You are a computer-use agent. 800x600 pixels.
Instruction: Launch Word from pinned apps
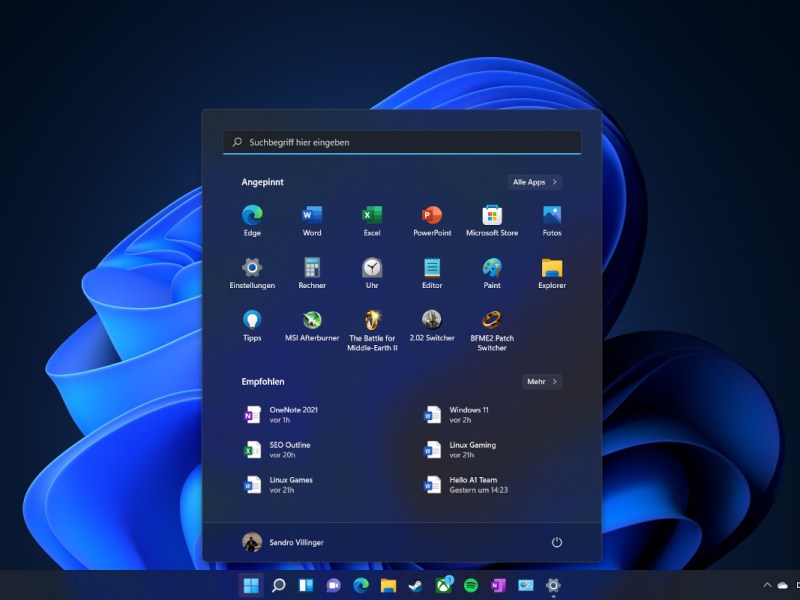[x=312, y=220]
